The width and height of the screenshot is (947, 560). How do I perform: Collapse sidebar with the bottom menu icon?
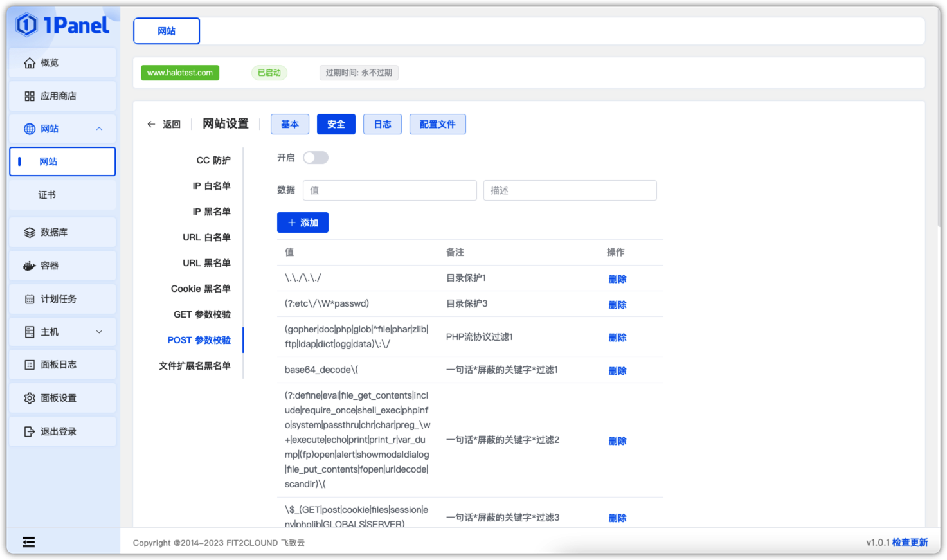[x=29, y=542]
